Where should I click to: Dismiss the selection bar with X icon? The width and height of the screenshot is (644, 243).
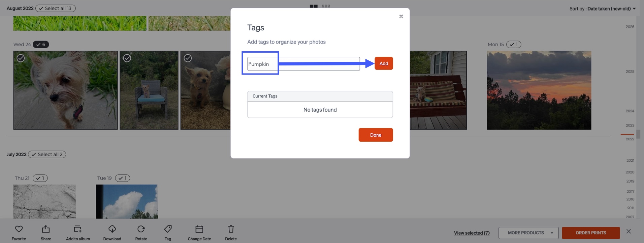coord(629,232)
